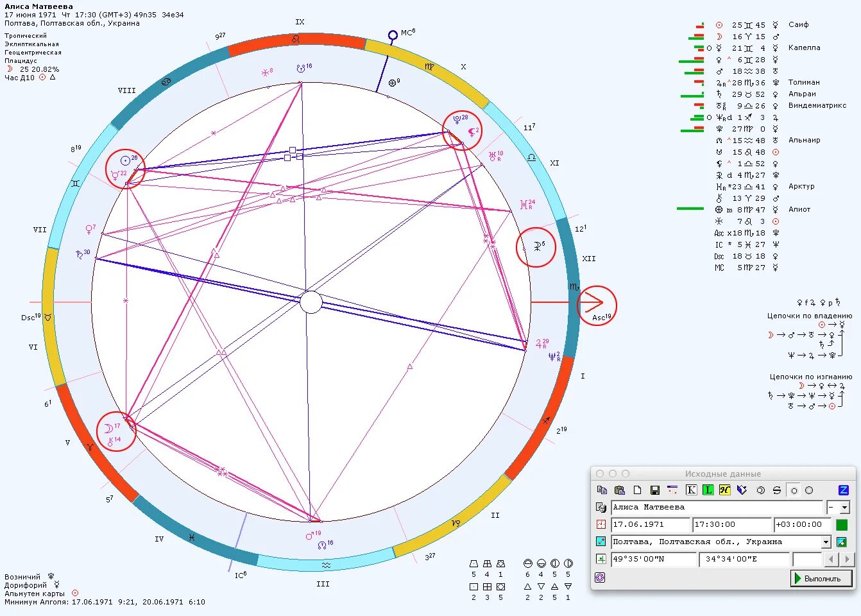Select the pressed single-circle chart mode
Screen dimensions: 861x616
pos(794,490)
